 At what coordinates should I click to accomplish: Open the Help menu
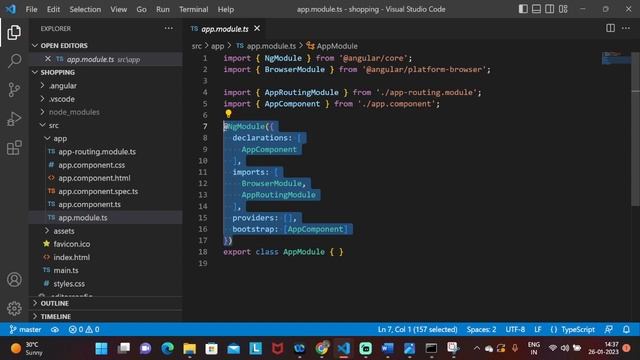pyautogui.click(x=226, y=9)
